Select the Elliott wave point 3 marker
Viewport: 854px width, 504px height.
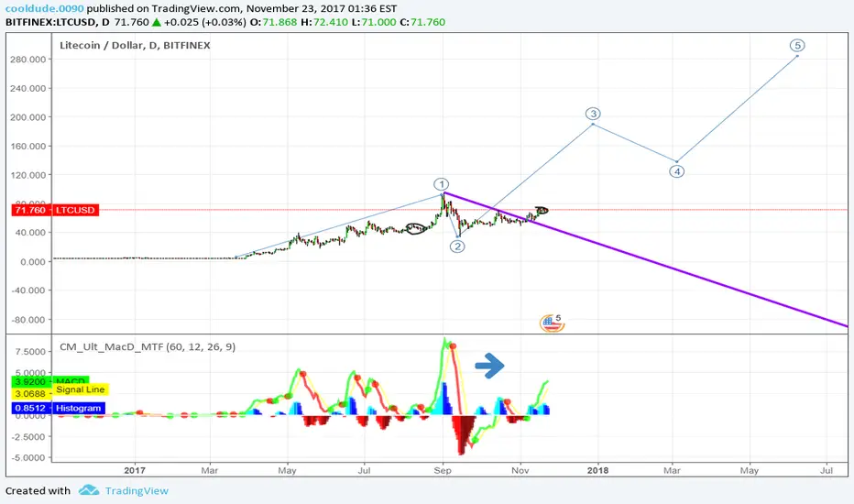coord(593,114)
